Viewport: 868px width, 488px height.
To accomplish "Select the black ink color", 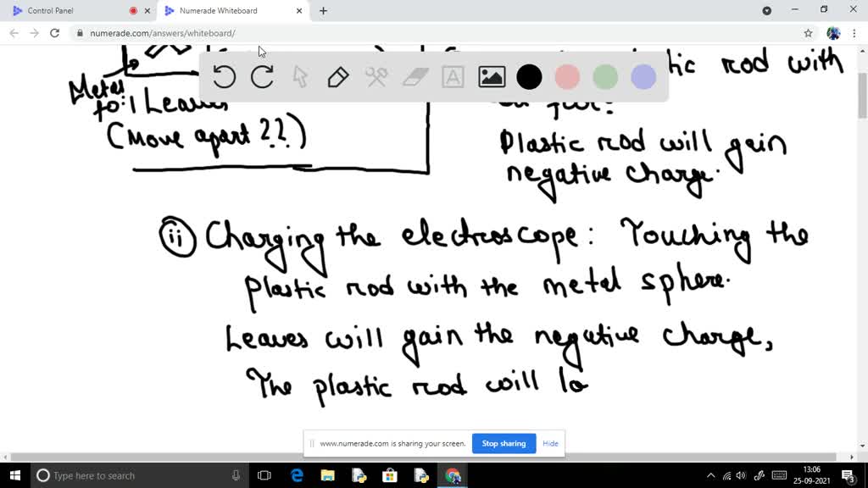I will click(x=529, y=76).
